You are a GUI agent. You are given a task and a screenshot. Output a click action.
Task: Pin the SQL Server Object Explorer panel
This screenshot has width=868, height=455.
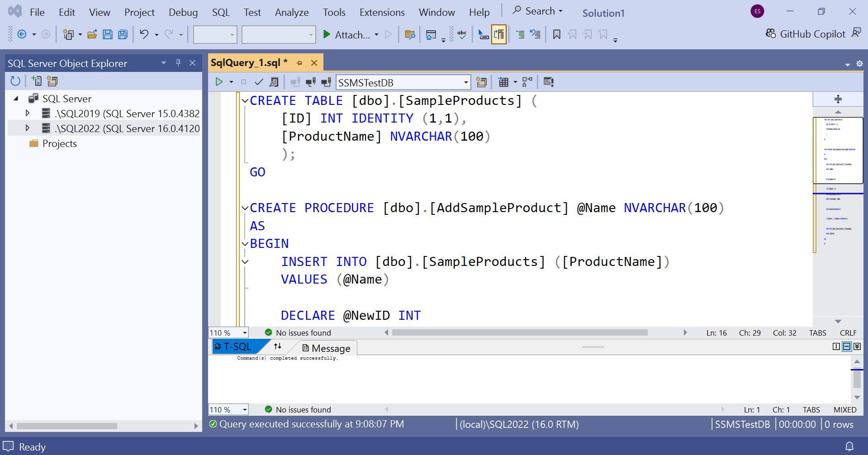178,63
